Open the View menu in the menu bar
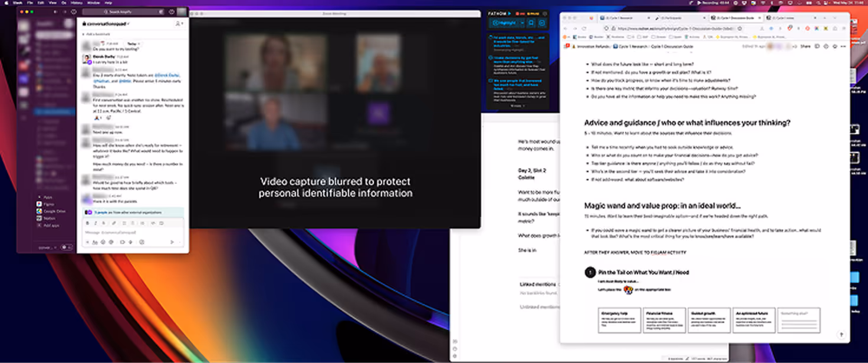 pyautogui.click(x=52, y=2)
